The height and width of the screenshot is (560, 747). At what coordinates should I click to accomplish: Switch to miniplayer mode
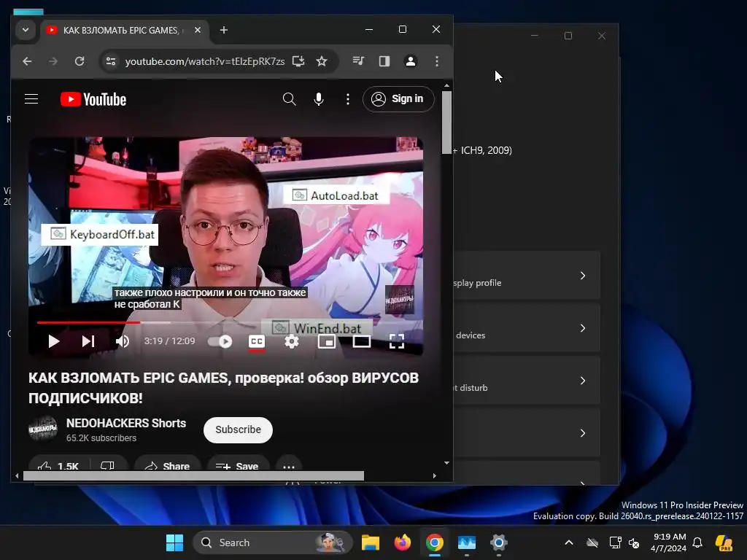[x=326, y=341]
